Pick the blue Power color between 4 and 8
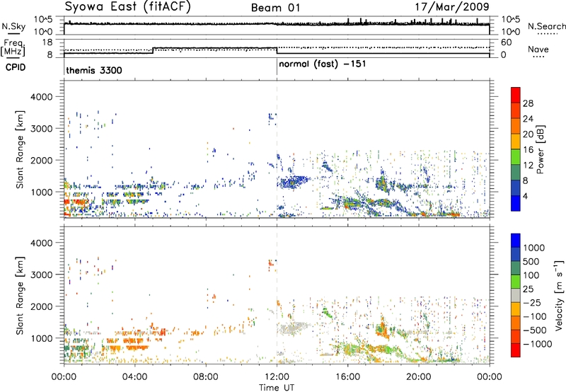This screenshot has width=566, height=392. coord(516,188)
